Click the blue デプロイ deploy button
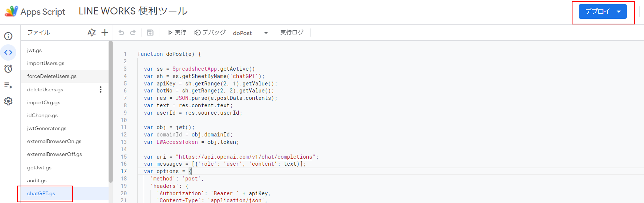The width and height of the screenshot is (644, 203). [x=602, y=11]
